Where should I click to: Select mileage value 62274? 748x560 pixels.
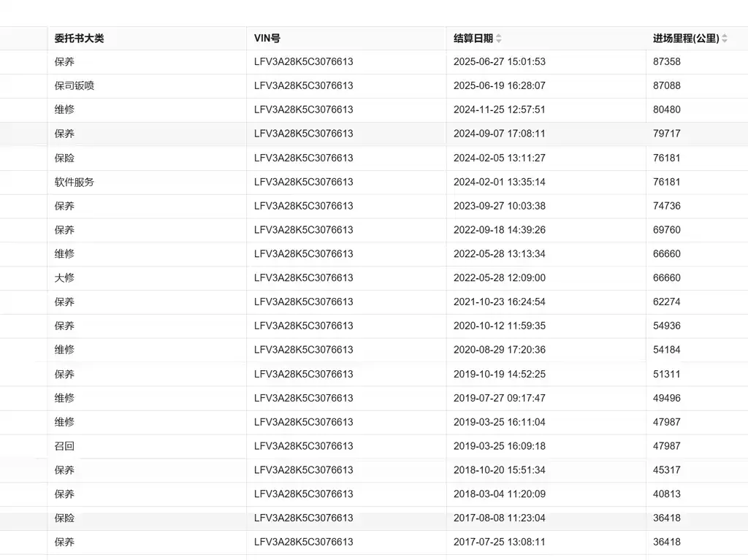(x=666, y=302)
